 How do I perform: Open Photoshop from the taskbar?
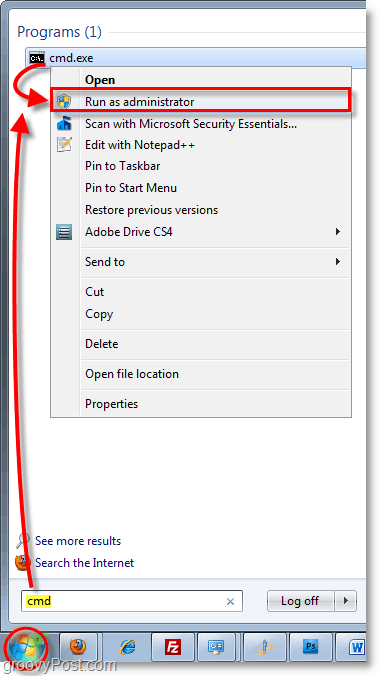pos(311,647)
